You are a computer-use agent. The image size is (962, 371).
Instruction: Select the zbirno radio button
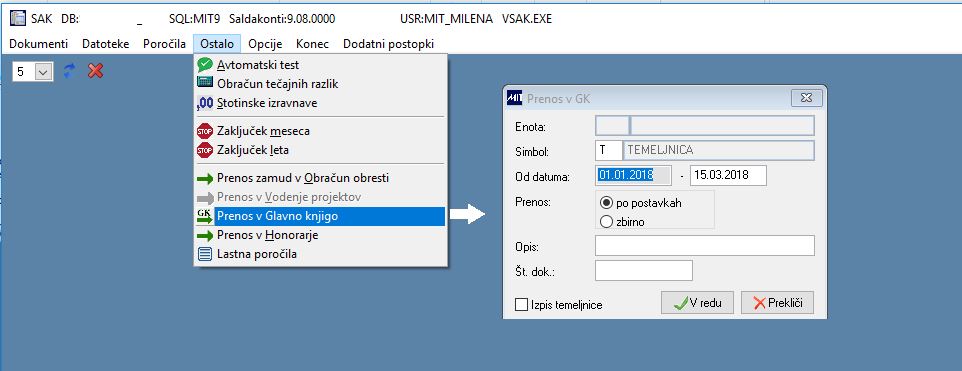point(606,222)
